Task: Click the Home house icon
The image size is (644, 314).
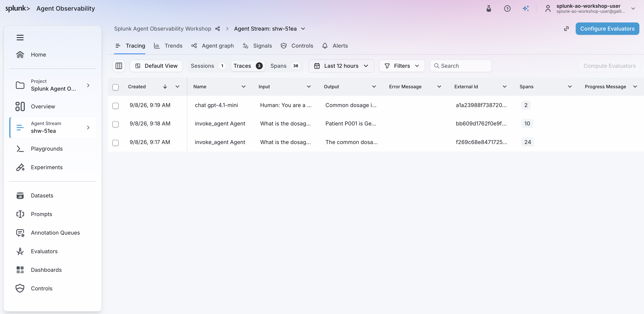Action: (x=20, y=55)
